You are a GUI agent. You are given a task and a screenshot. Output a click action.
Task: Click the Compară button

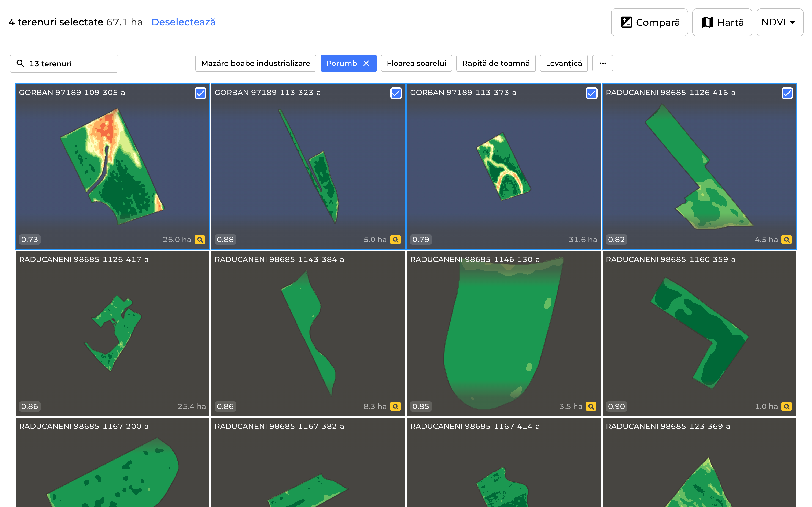pyautogui.click(x=649, y=22)
